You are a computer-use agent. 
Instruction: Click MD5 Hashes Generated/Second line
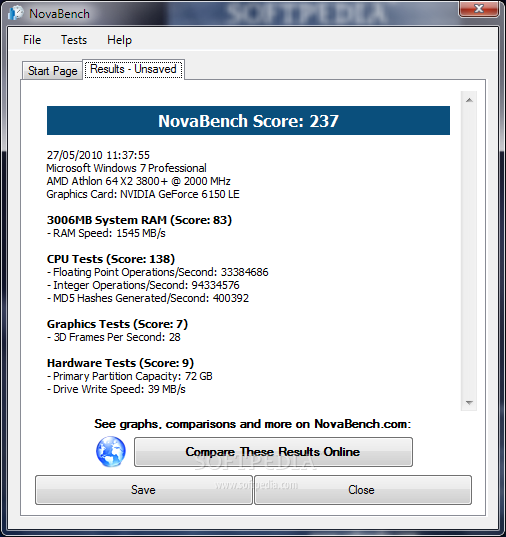pyautogui.click(x=148, y=298)
